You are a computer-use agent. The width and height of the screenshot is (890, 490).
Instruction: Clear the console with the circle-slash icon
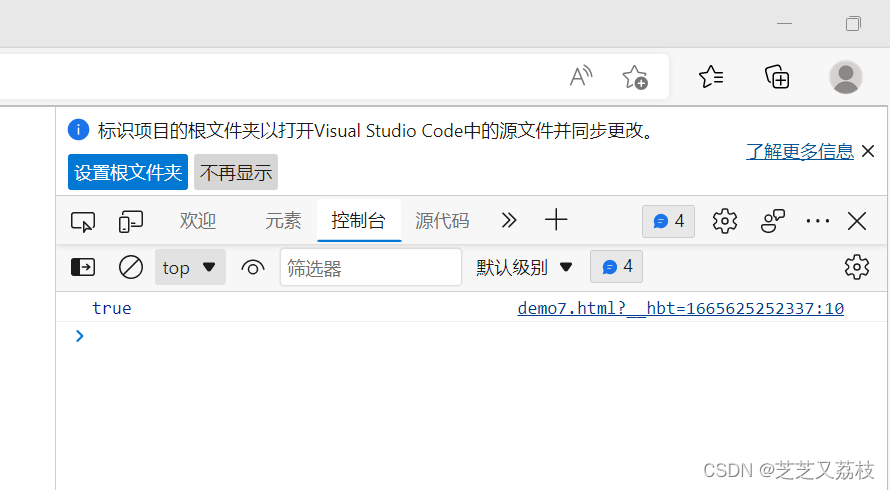pyautogui.click(x=131, y=267)
